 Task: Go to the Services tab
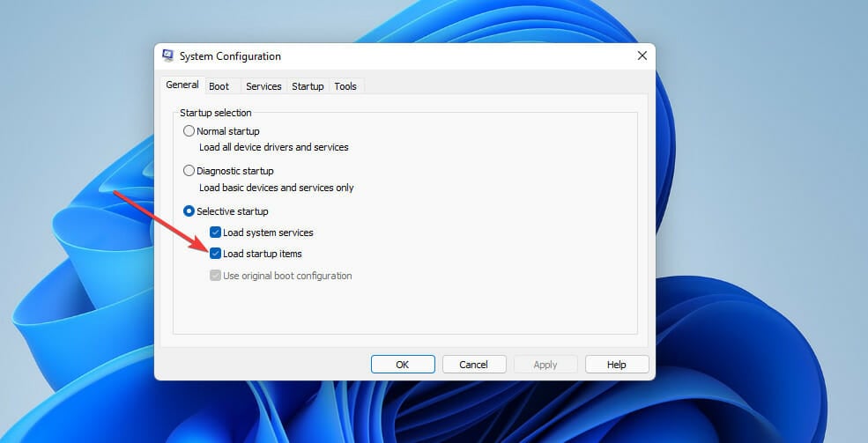click(x=263, y=86)
